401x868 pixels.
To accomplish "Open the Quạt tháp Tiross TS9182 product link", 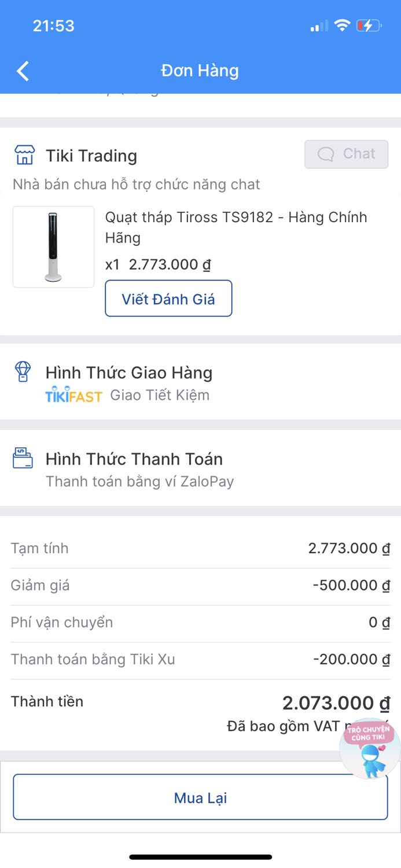I will (235, 227).
